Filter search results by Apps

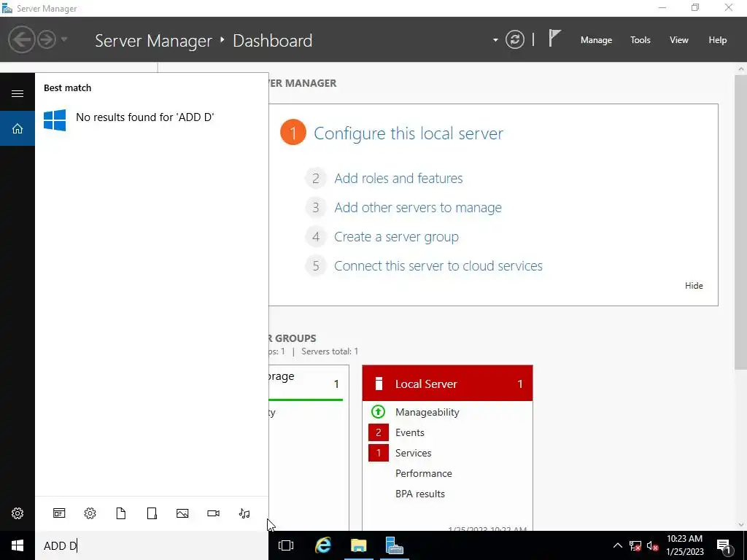59,513
